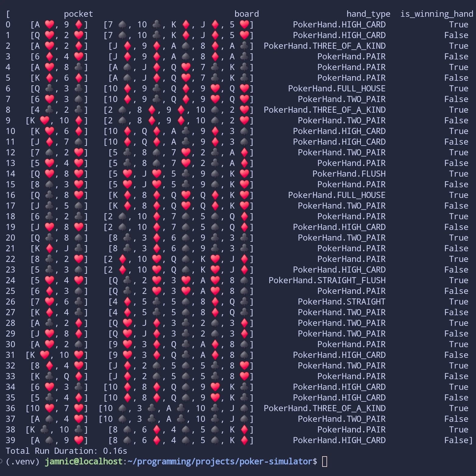Viewport: 476px width, 476px height.
Task: Click 'PokerHand.FULL_HOUSE' in row 6
Action: (x=337, y=89)
